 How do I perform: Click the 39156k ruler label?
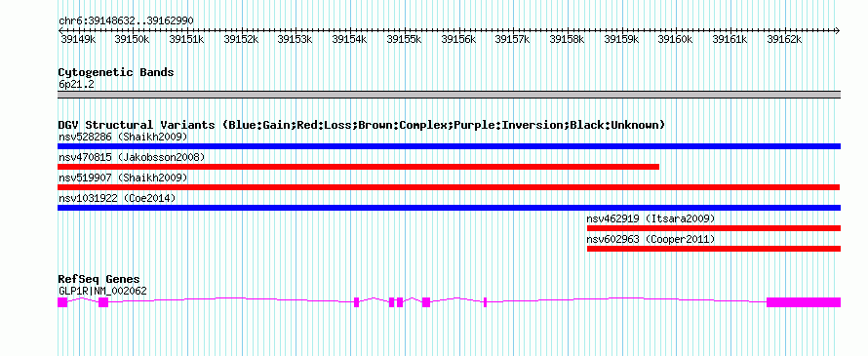pos(458,40)
